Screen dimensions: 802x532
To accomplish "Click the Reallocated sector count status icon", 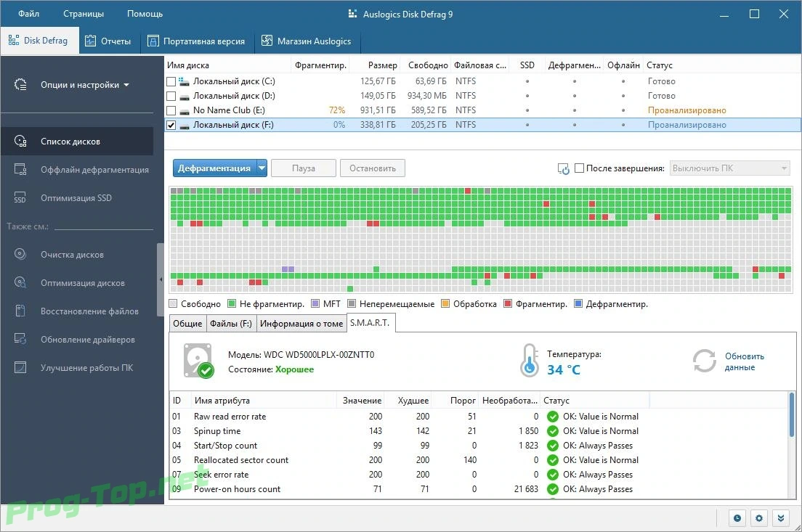I will (552, 460).
